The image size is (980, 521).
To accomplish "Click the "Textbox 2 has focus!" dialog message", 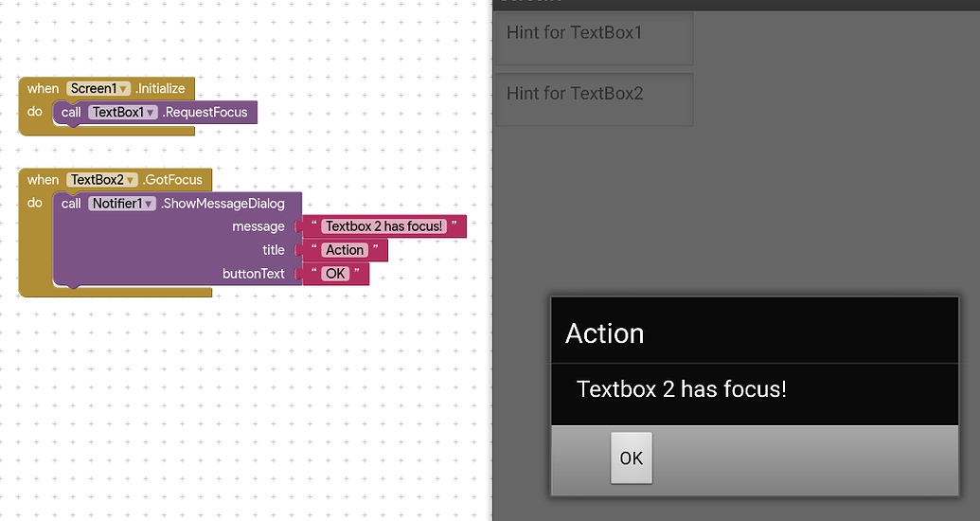I will tap(682, 389).
